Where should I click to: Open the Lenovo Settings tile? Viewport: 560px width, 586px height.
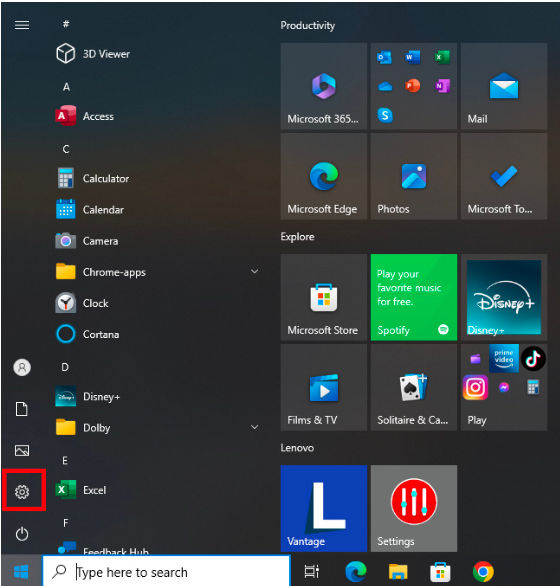[414, 509]
